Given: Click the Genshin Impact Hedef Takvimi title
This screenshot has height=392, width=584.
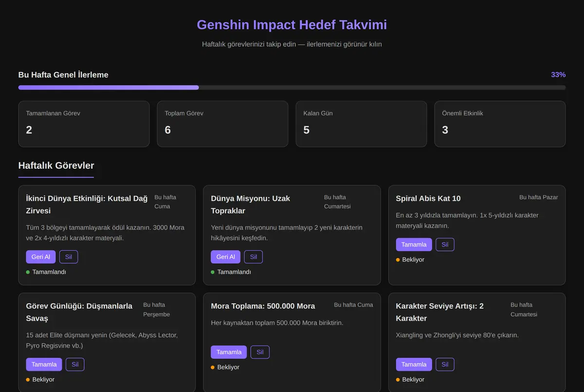Looking at the screenshot, I should click(292, 25).
